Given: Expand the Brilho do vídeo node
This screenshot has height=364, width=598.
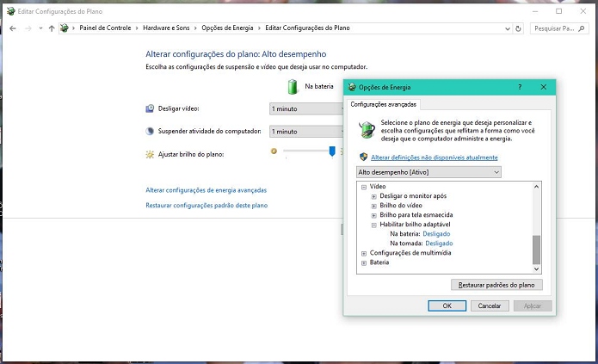Looking at the screenshot, I should 373,206.
